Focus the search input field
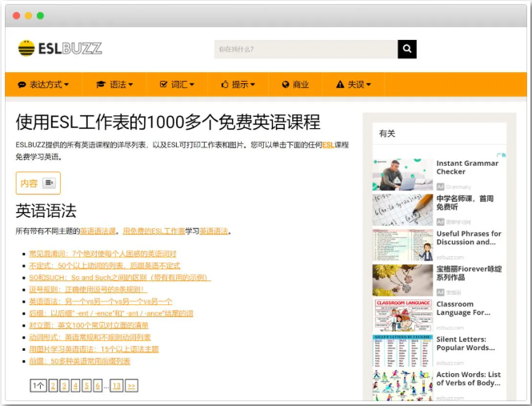 click(306, 50)
